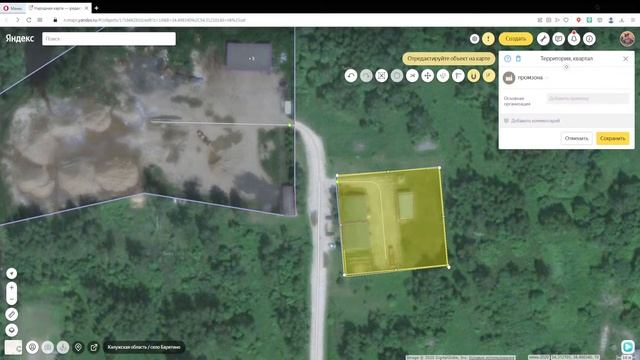Close the Народная карта browser tab

tap(87, 8)
